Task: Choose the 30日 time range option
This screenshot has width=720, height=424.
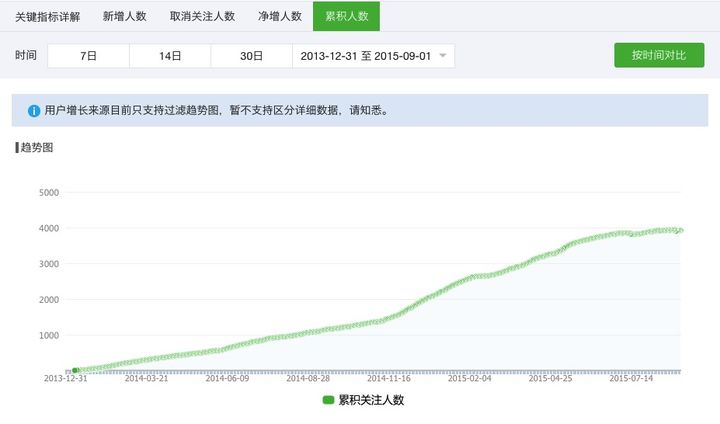Action: click(252, 56)
